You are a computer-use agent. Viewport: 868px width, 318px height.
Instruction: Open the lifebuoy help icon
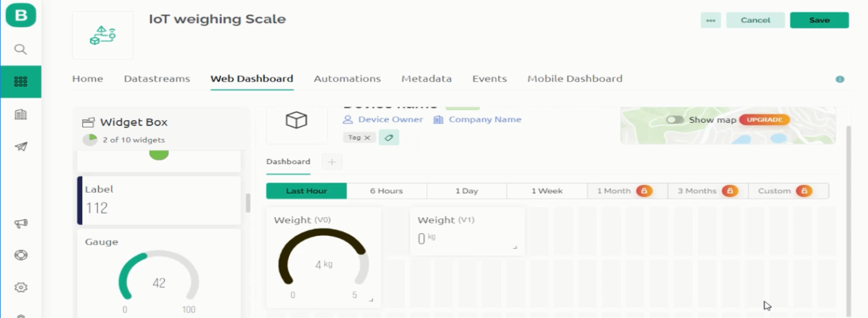point(20,256)
